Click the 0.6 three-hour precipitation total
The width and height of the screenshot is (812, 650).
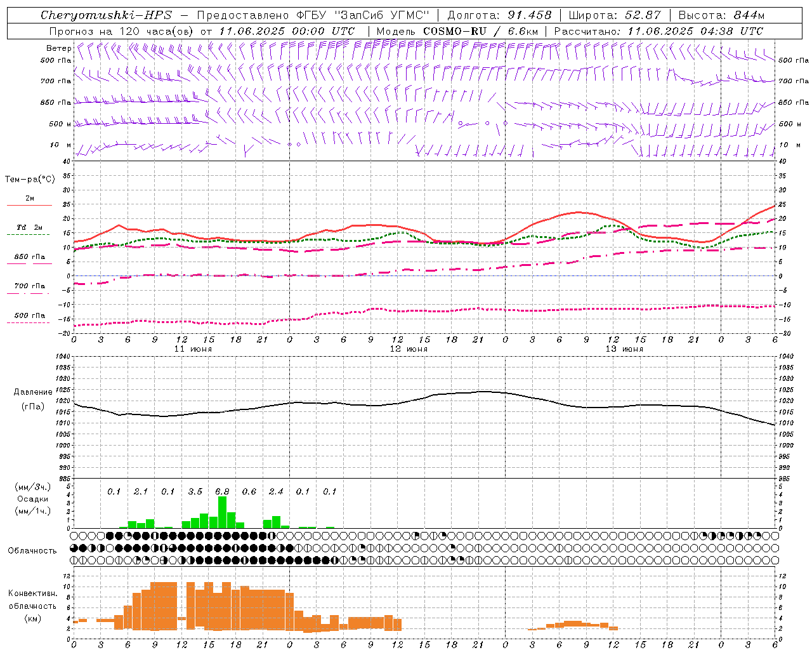tap(249, 492)
